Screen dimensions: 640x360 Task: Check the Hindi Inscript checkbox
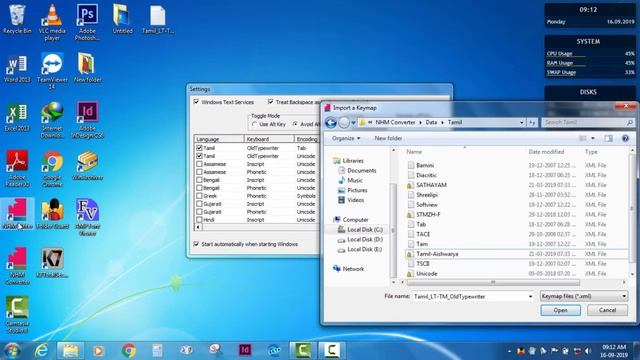pos(199,220)
